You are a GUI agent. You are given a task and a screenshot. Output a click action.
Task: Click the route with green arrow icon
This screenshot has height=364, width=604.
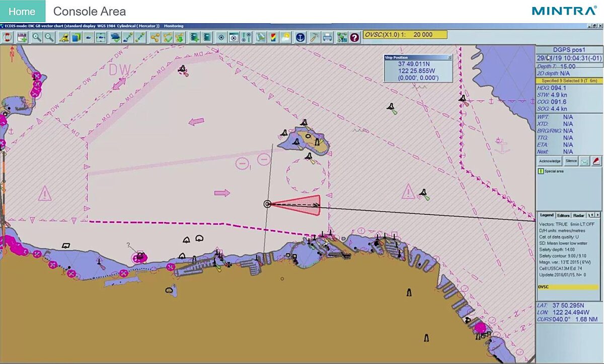180,37
